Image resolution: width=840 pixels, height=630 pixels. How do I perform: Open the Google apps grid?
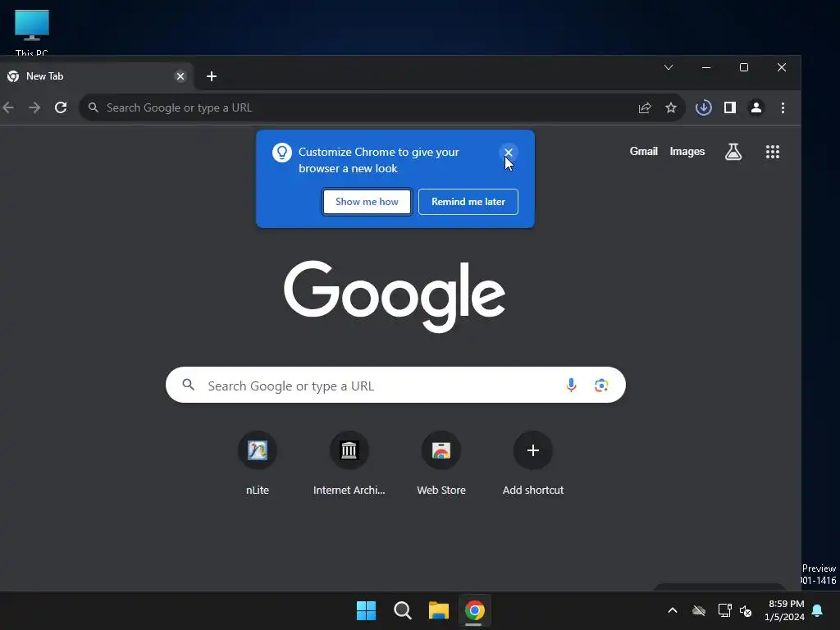tap(773, 152)
